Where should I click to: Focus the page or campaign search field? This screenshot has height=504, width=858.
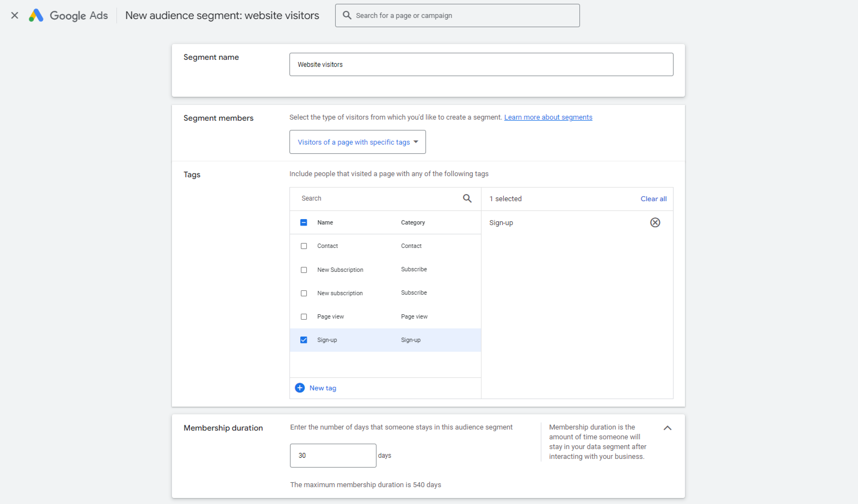[x=457, y=15]
